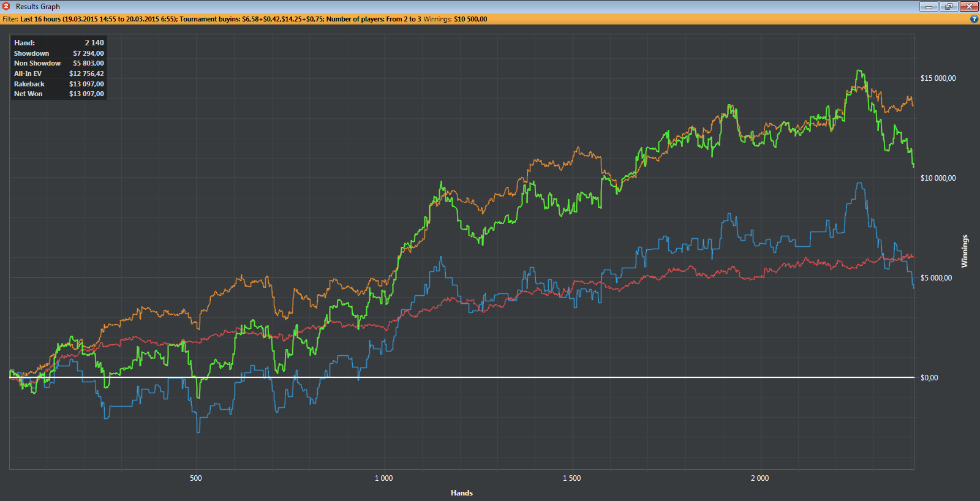Click the blue help question mark icon
Image resolution: width=980 pixels, height=501 pixels.
974,19
